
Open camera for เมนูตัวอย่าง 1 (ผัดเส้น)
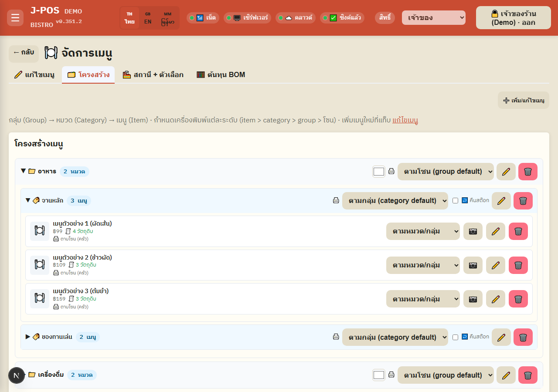click(473, 231)
